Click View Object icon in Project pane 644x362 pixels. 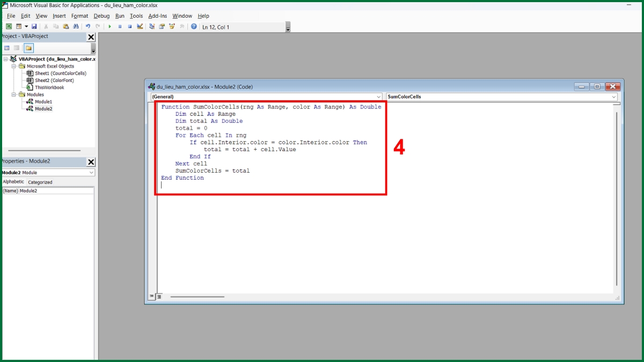point(17,48)
